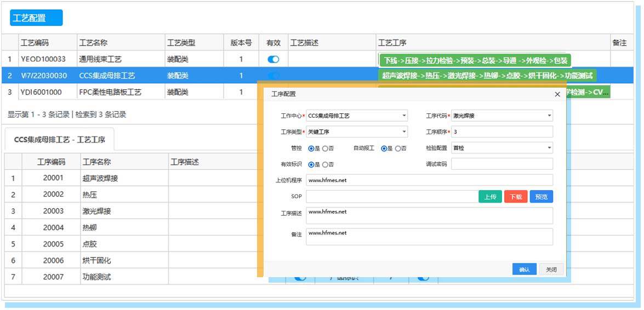Select 激光焊接 name cell in lower table
Screen dimensions: 644x310
124,211
